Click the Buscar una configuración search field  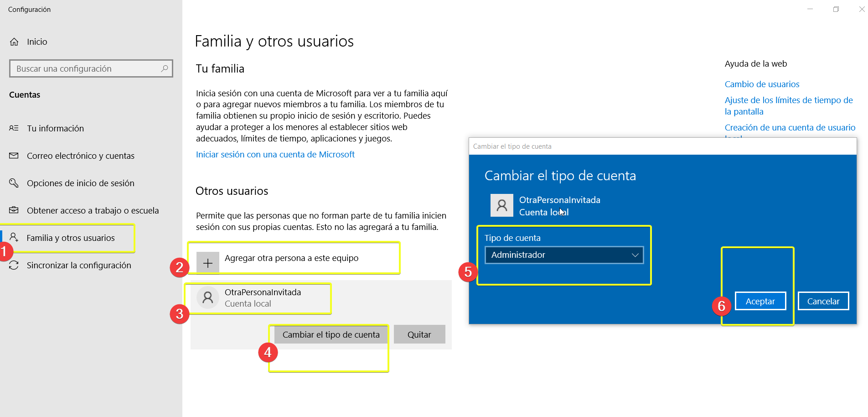coord(91,68)
